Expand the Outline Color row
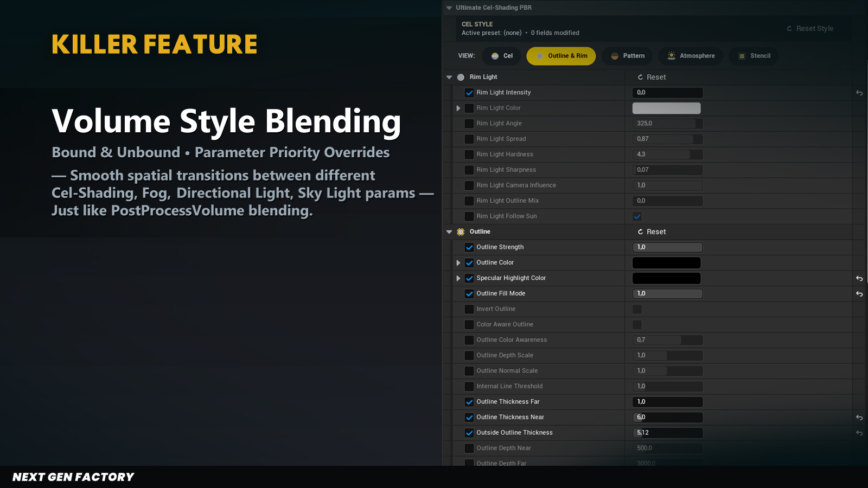Screen dimensions: 868x488 (x=458, y=262)
